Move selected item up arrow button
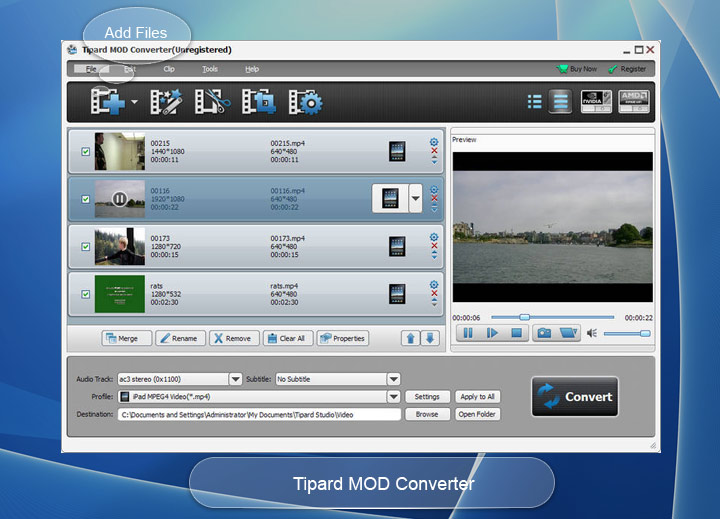 (x=411, y=338)
